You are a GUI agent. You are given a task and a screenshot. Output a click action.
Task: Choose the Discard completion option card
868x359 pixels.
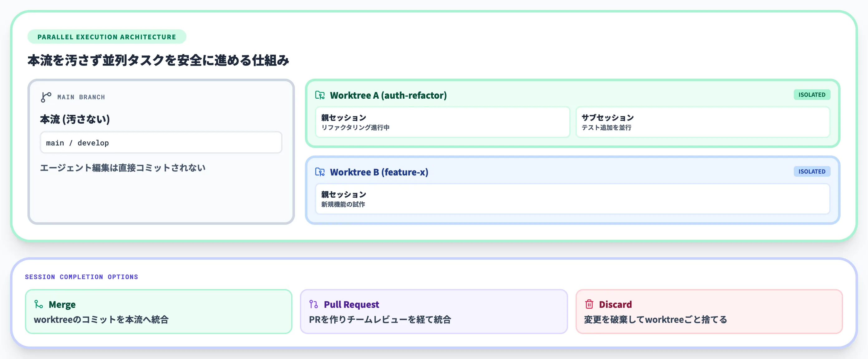tap(709, 312)
